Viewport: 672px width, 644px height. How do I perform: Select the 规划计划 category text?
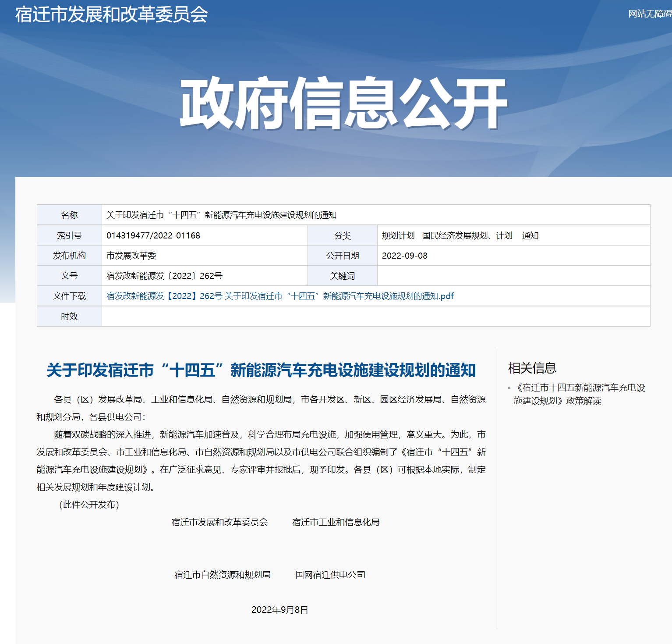[x=398, y=236]
